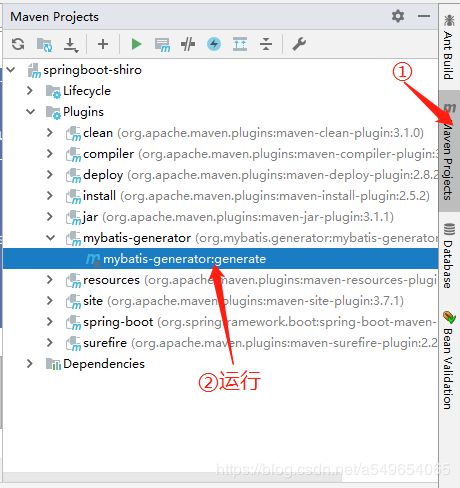Screen dimensions: 460x488
Task: Select the Plugins folder row
Action: (221, 112)
